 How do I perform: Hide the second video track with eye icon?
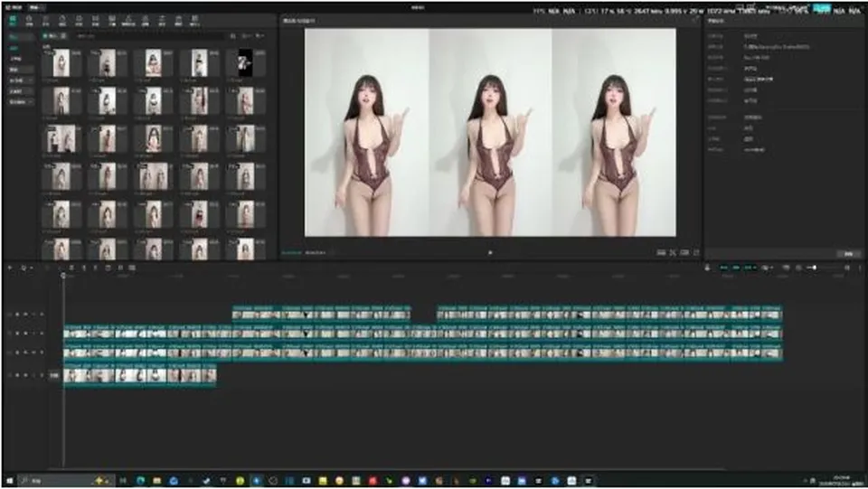[x=25, y=334]
